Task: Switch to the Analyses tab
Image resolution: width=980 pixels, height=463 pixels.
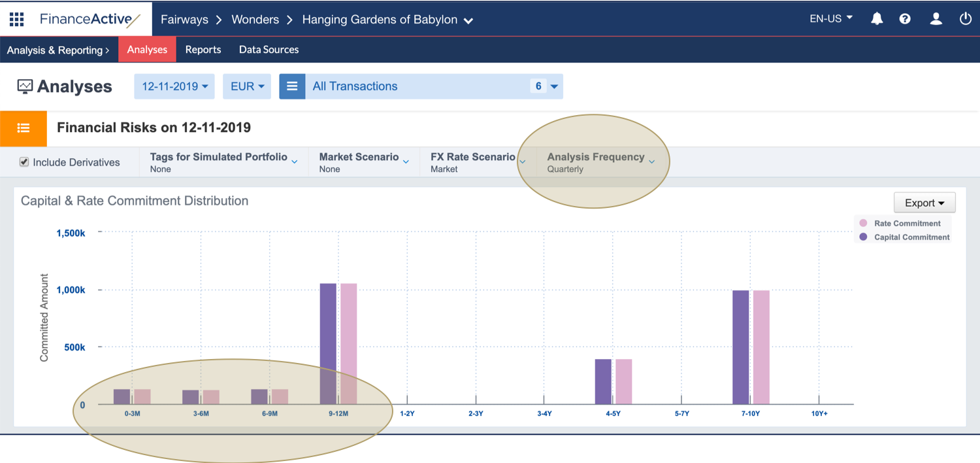Action: click(147, 50)
